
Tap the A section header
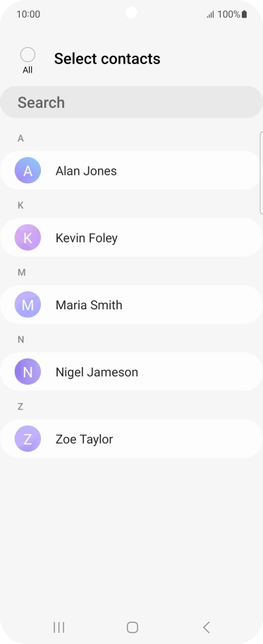20,138
